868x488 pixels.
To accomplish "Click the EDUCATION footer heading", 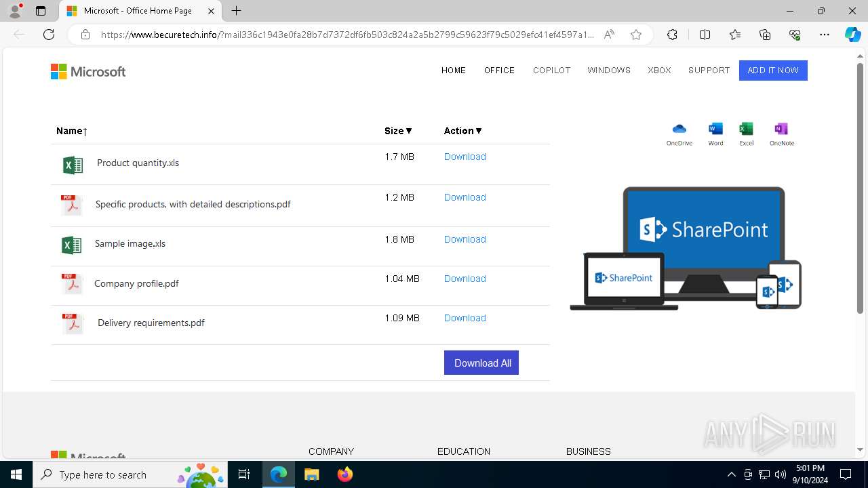I will pyautogui.click(x=464, y=451).
